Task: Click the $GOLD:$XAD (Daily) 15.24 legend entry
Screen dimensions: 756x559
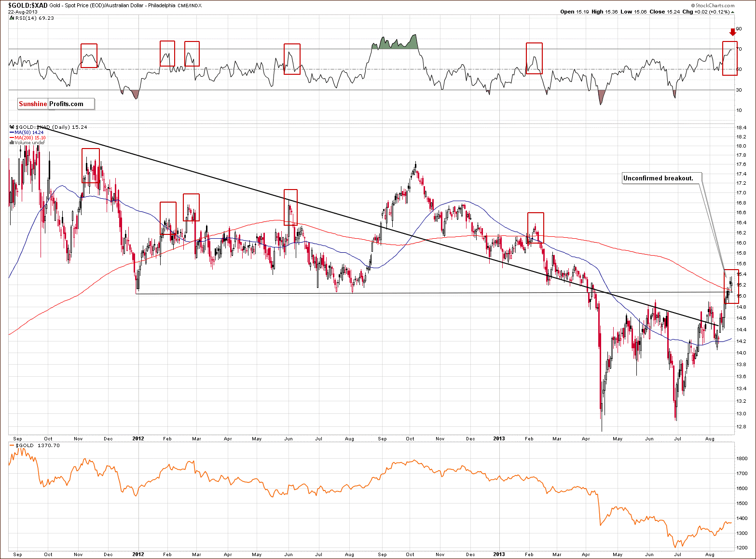Action: point(48,127)
